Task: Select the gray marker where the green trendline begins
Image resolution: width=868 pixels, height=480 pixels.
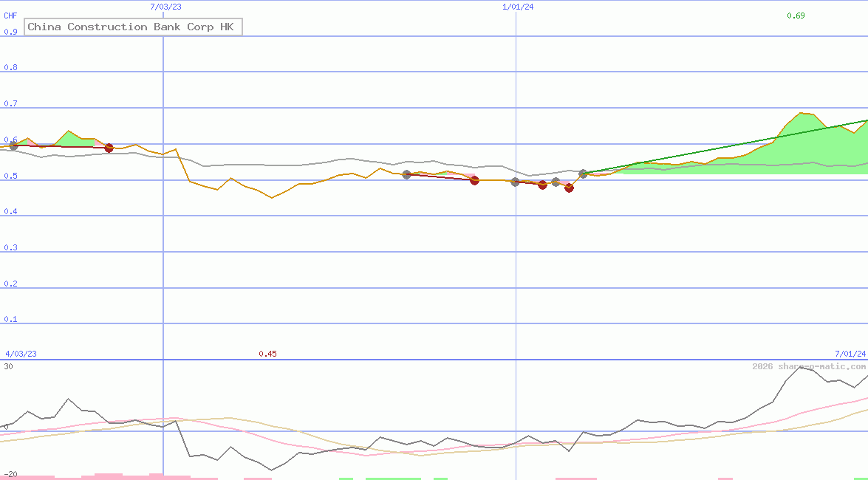Action: 583,174
